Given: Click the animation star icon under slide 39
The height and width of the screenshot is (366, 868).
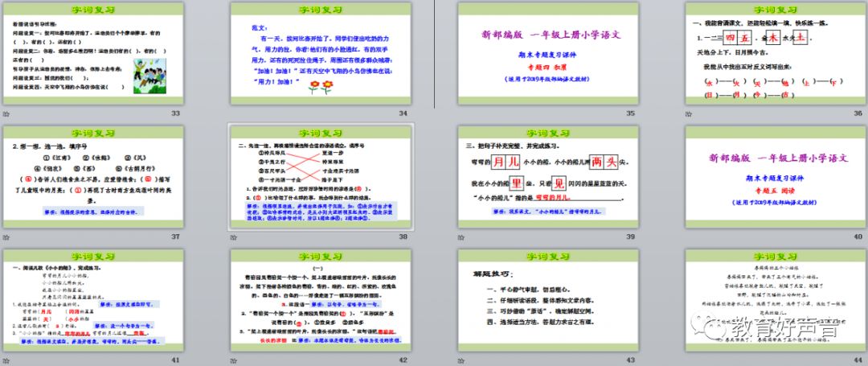Looking at the screenshot, I should point(461,236).
